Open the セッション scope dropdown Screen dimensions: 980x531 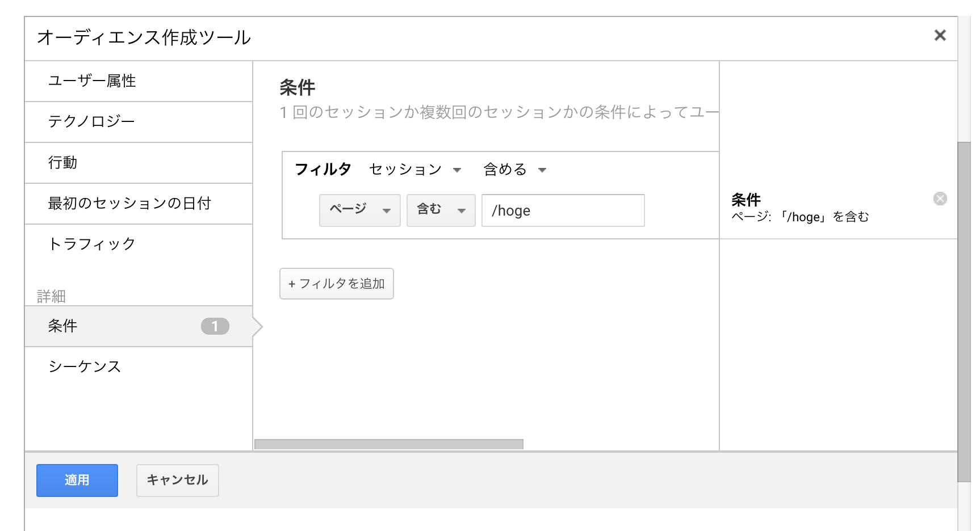pos(415,170)
